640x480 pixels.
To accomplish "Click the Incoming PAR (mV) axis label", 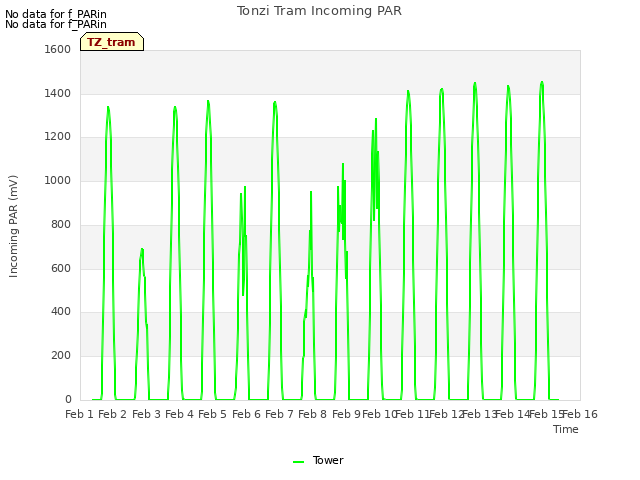I will (13, 227).
